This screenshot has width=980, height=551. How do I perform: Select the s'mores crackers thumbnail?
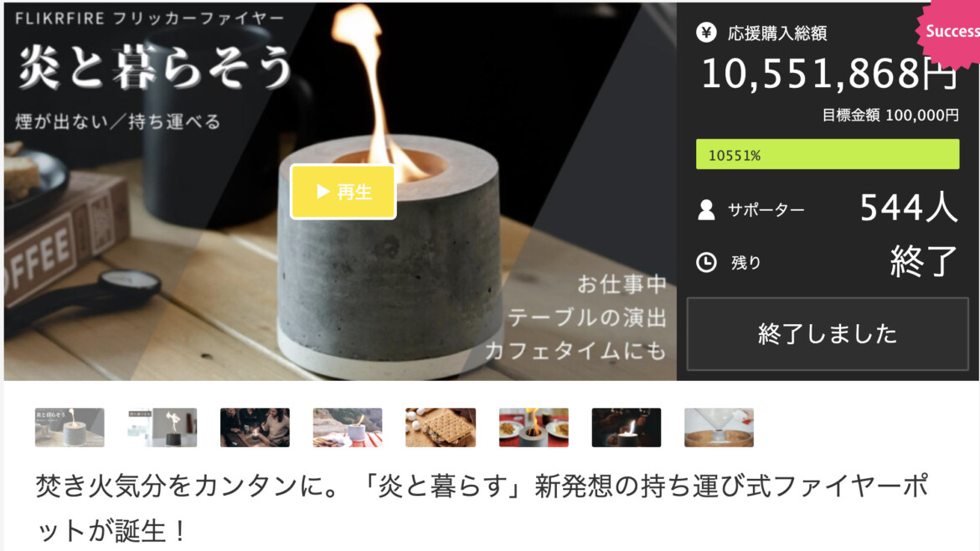441,427
